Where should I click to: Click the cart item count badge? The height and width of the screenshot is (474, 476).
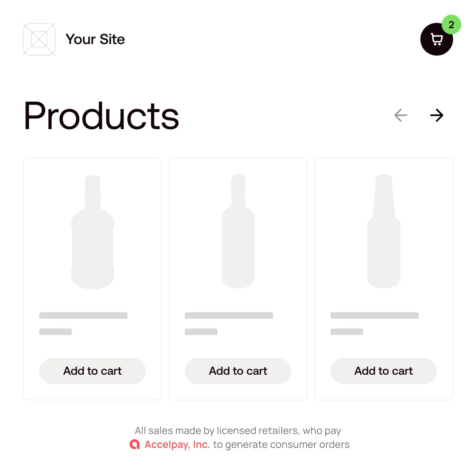tap(451, 25)
